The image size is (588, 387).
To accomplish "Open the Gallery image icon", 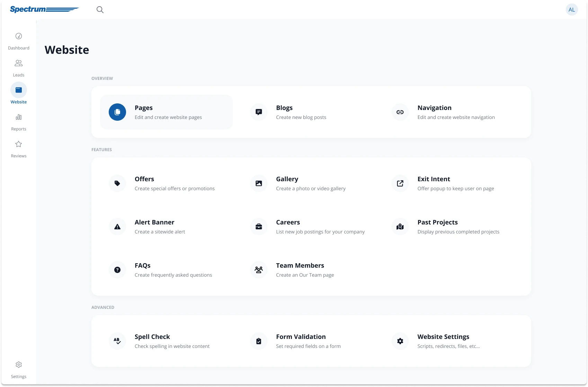I will click(259, 183).
